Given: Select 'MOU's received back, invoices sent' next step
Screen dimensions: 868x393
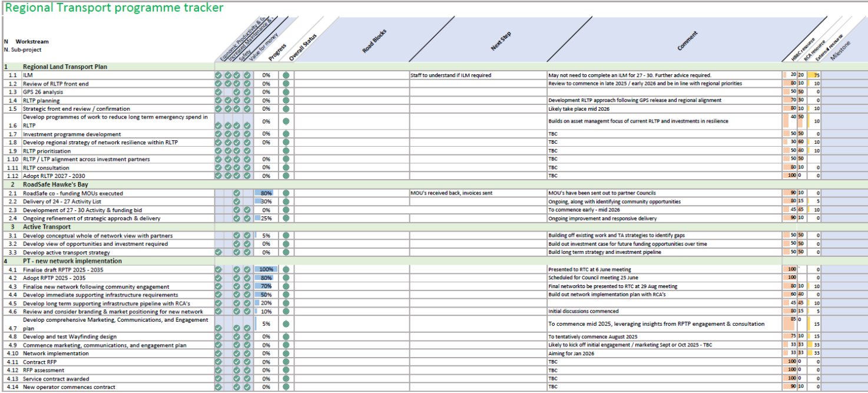Looking at the screenshot, I should pyautogui.click(x=450, y=193).
